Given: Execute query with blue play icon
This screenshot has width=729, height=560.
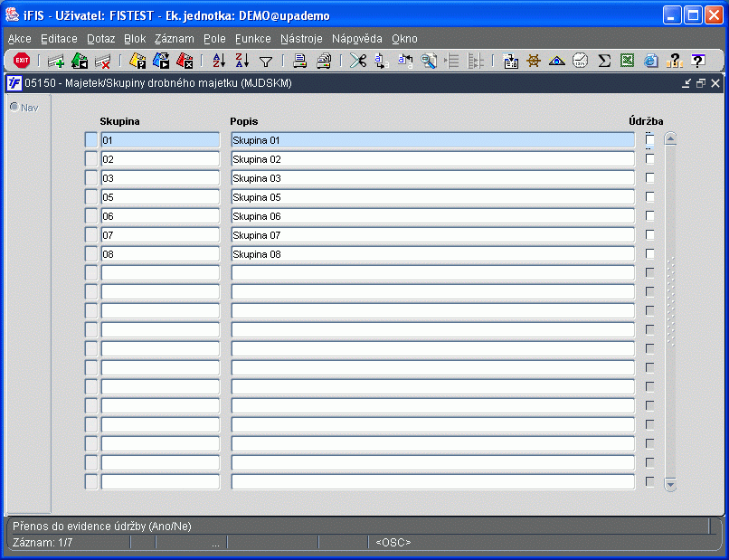Looking at the screenshot, I should tap(161, 61).
